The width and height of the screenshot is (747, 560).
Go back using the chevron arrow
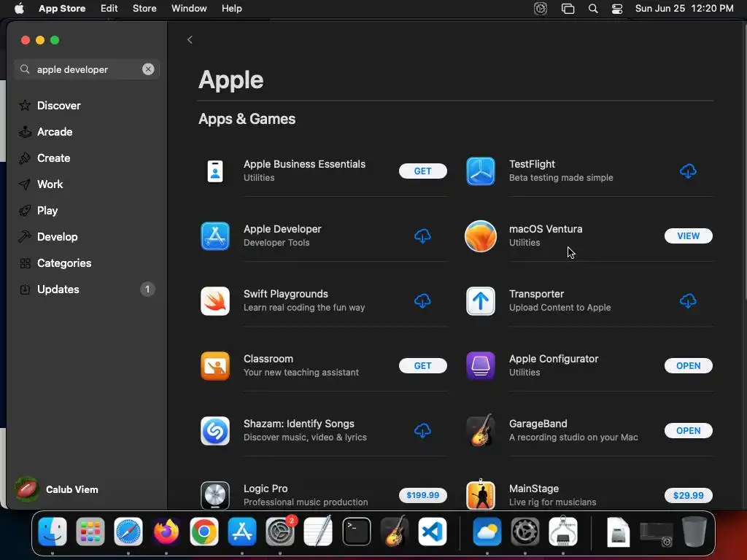click(190, 39)
